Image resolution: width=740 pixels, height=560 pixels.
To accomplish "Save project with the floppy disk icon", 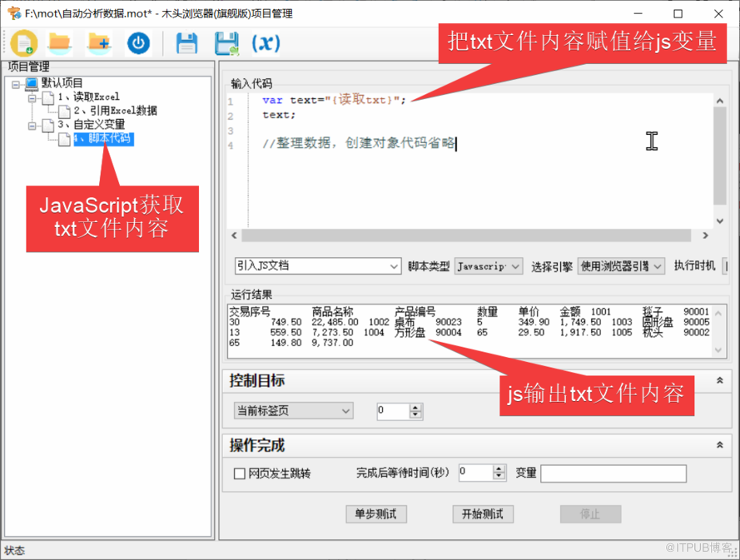I will (x=187, y=43).
